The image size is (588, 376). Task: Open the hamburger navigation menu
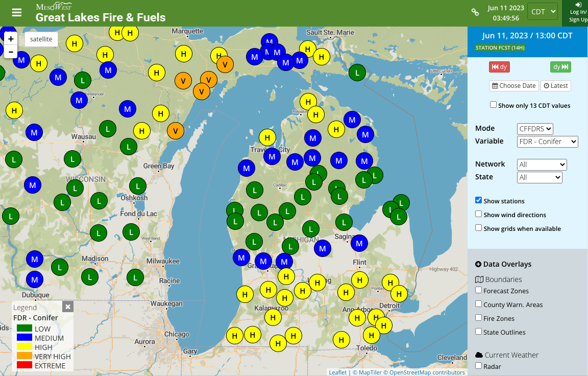[17, 13]
